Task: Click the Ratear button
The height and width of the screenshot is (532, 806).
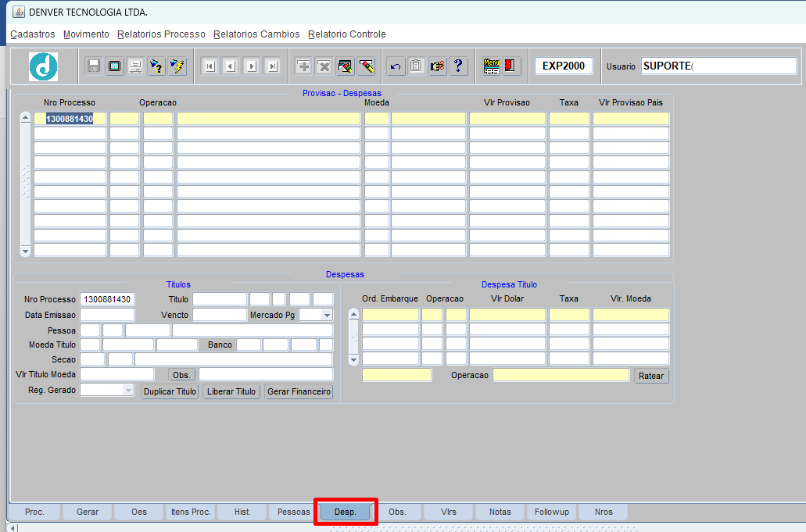Action: [x=651, y=376]
